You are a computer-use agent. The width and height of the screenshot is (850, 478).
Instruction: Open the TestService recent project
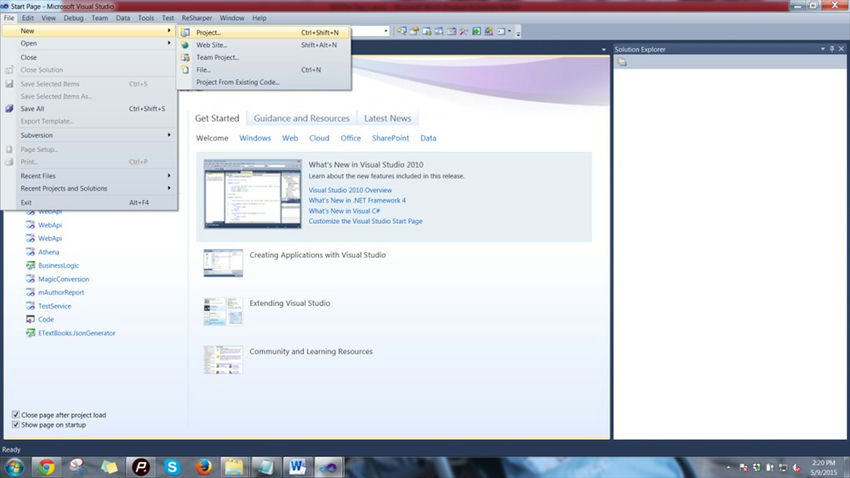pyautogui.click(x=54, y=306)
